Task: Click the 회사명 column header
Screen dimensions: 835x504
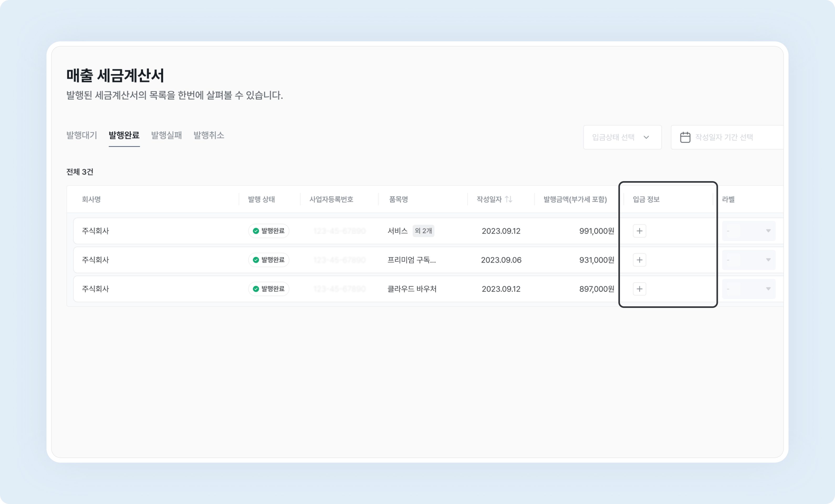Action: pos(92,199)
